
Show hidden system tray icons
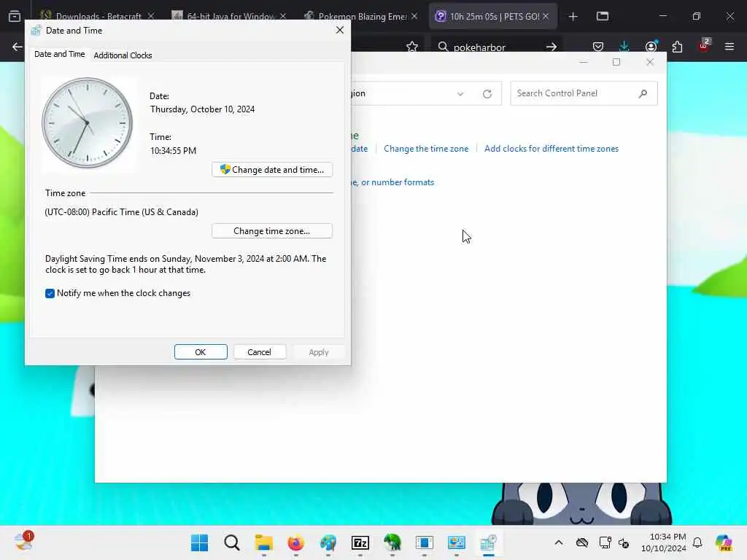559,542
